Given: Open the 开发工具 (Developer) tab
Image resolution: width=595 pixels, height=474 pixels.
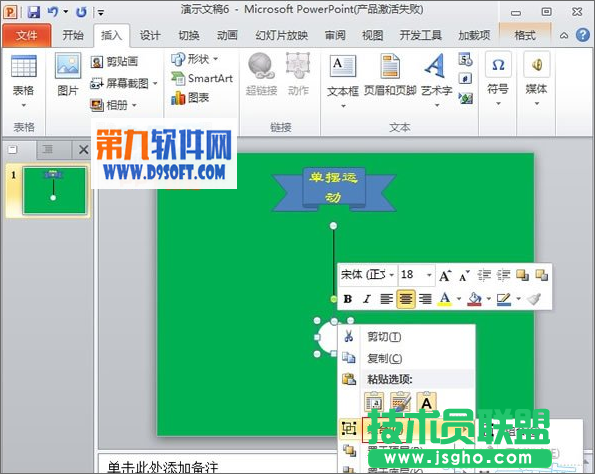Looking at the screenshot, I should pyautogui.click(x=420, y=35).
